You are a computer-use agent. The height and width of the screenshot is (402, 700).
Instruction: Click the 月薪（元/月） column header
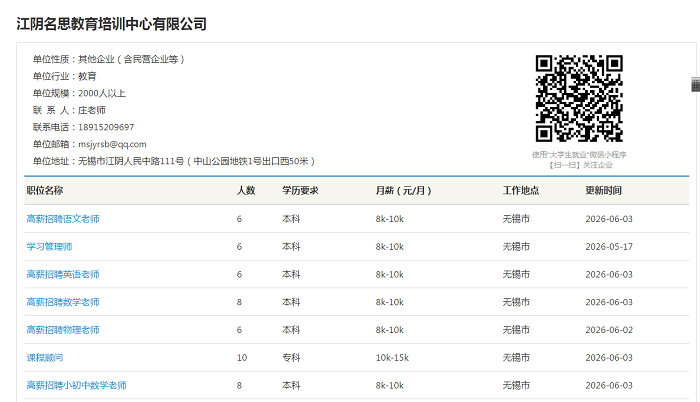404,191
